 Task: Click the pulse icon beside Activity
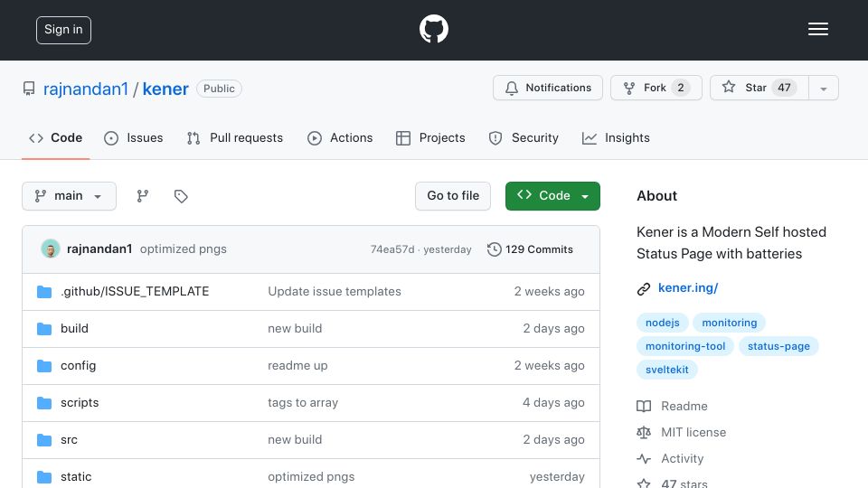tap(644, 459)
